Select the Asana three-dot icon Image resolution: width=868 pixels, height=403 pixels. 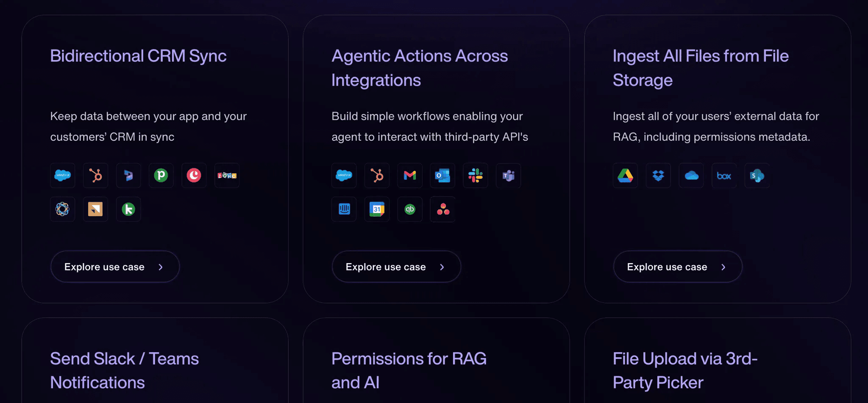point(442,209)
